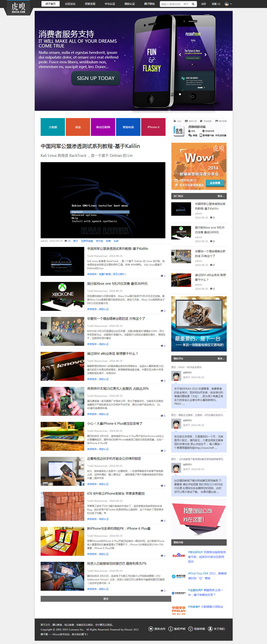Open the article title 中国网军公盟渗透测试系列教程-基于Kalilin headline
The image size is (267, 644).
click(x=90, y=146)
